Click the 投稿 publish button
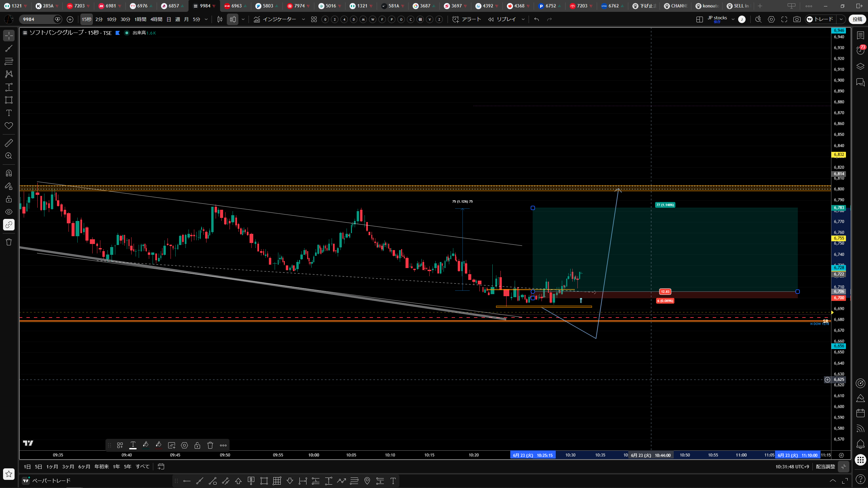The width and height of the screenshot is (868, 488). (x=857, y=19)
